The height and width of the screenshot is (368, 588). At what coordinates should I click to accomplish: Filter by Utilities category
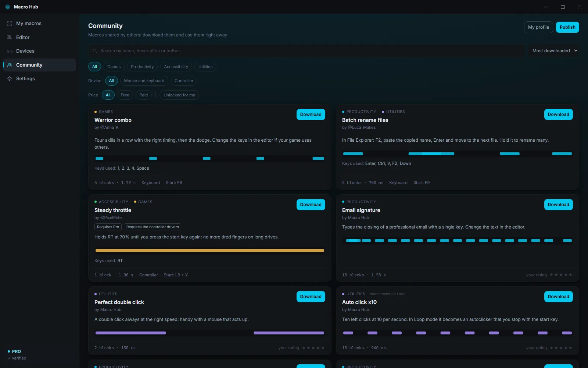coord(205,67)
